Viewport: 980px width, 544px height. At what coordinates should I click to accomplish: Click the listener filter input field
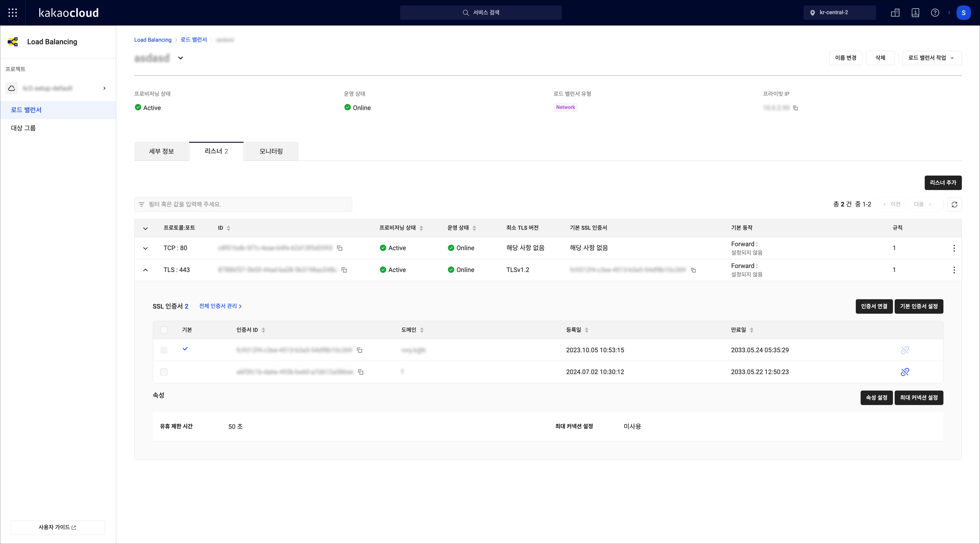[243, 204]
